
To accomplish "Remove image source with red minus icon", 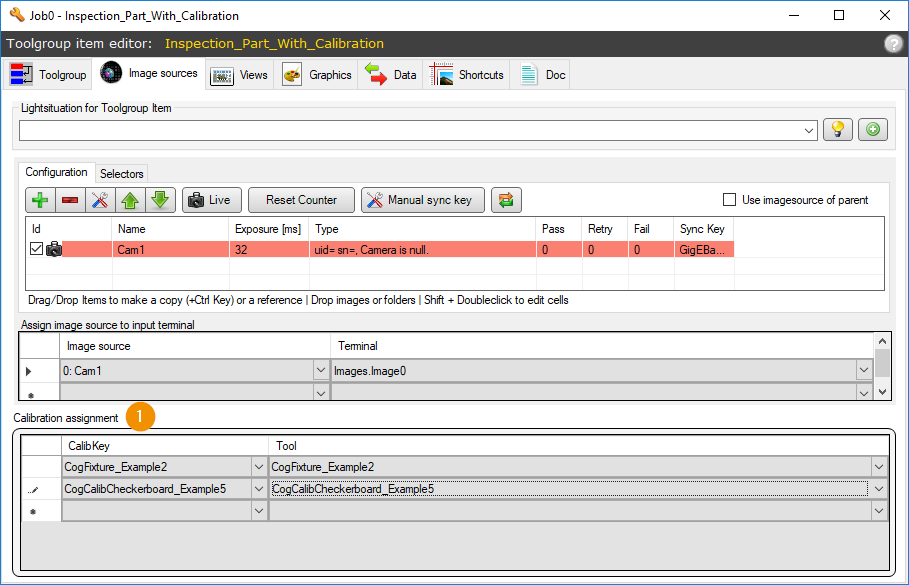I will pyautogui.click(x=70, y=200).
